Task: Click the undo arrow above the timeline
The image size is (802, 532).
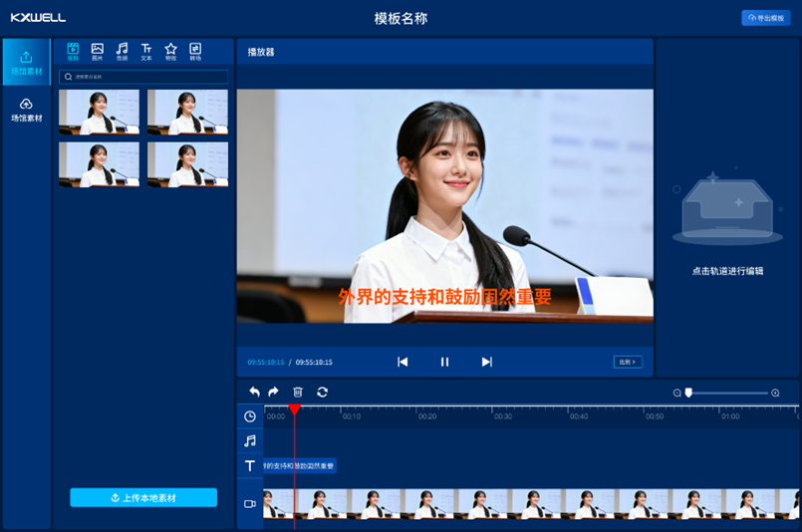Action: [254, 393]
